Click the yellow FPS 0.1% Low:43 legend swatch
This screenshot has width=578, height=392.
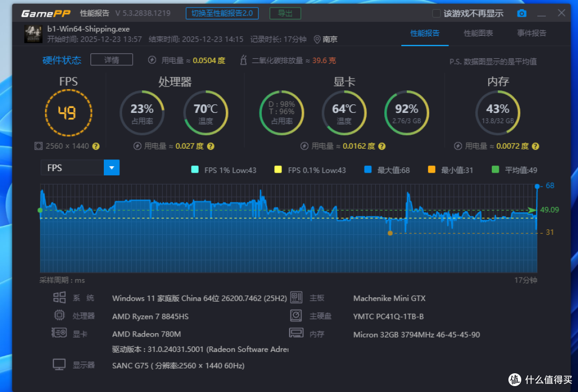click(278, 170)
